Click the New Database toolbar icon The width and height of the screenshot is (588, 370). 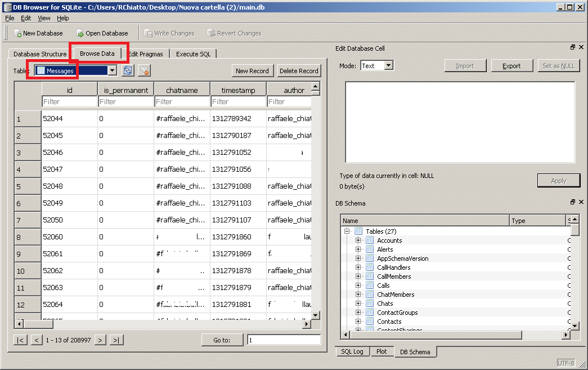17,33
